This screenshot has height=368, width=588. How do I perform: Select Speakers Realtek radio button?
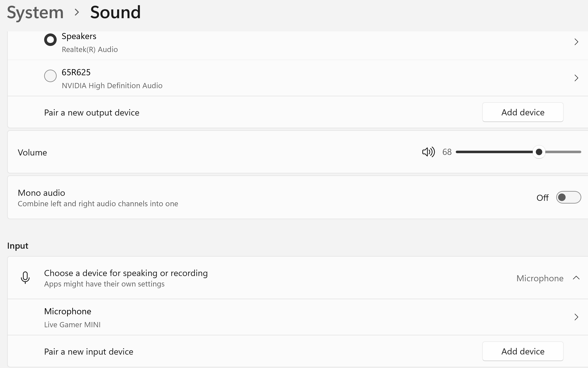pyautogui.click(x=50, y=40)
